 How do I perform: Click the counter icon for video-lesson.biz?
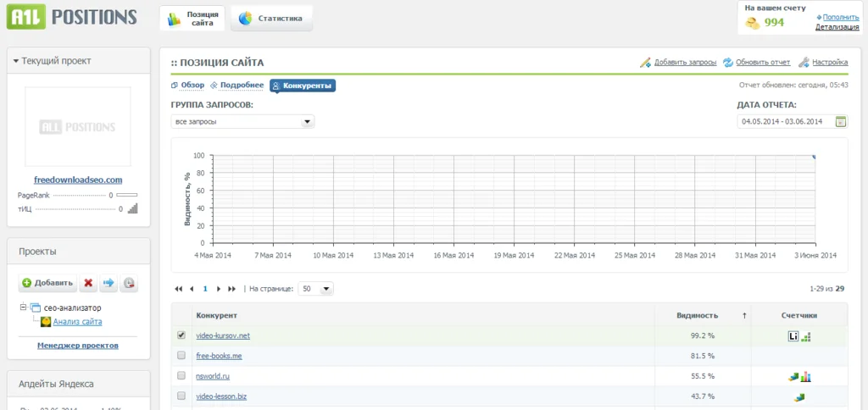pos(798,396)
